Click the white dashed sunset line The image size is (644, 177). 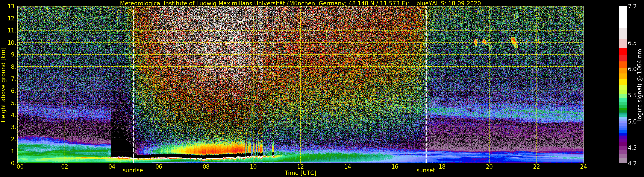[426, 85]
